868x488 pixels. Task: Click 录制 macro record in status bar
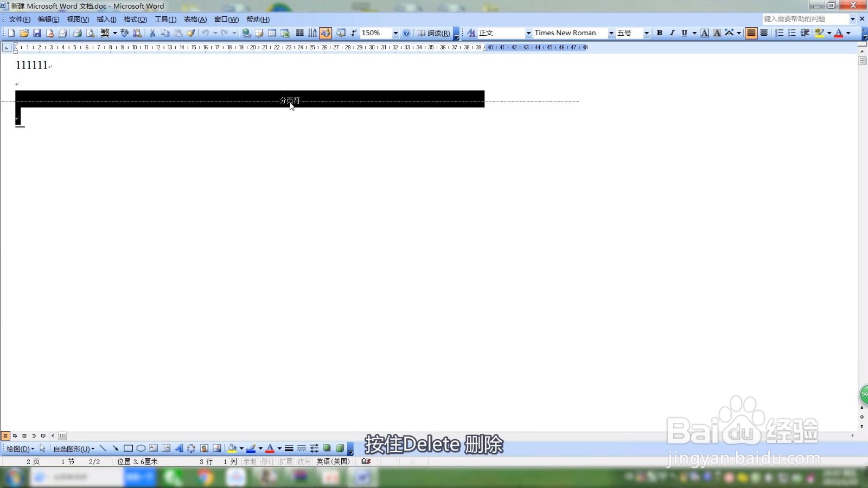coord(250,461)
